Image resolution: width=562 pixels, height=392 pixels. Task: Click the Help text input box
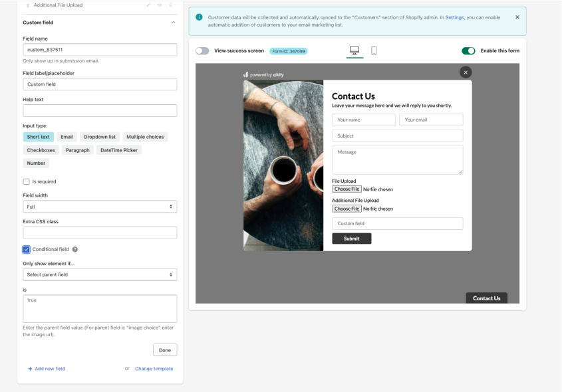pos(100,110)
